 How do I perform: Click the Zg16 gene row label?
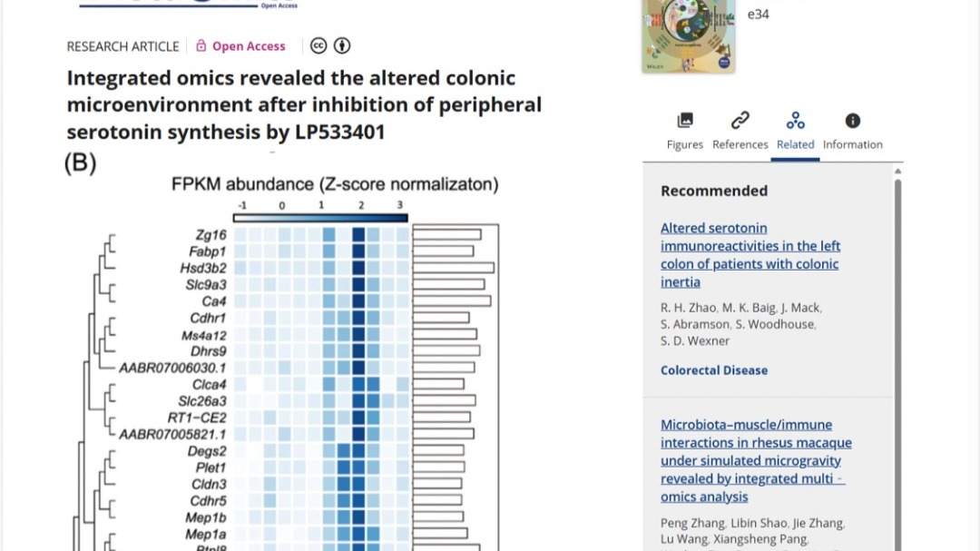point(210,235)
